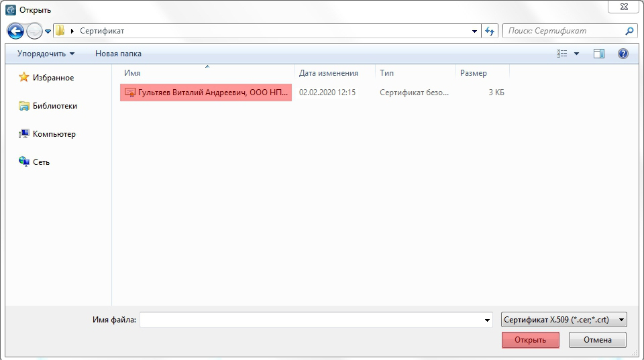Click the Компьютер monitor icon
The image size is (644, 360).
coord(24,134)
